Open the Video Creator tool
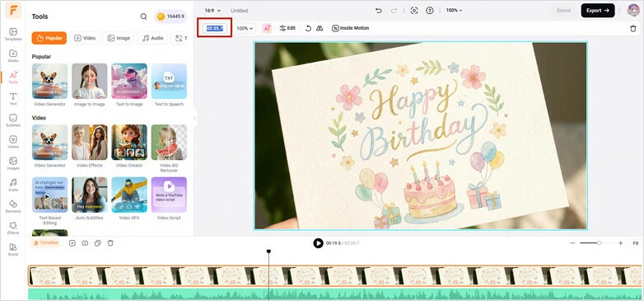Image resolution: width=644 pixels, height=301 pixels. pos(129,146)
